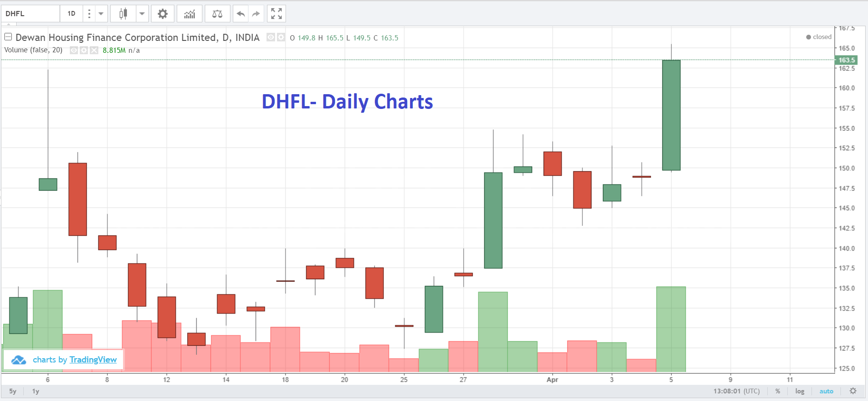
Task: Click the Apr label on time axis
Action: [x=552, y=380]
